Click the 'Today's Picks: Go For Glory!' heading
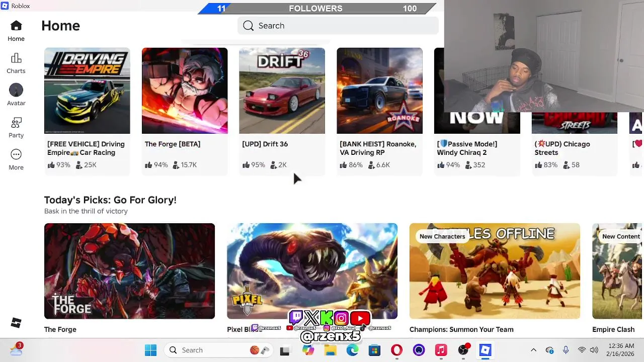This screenshot has height=362, width=644. (x=110, y=200)
